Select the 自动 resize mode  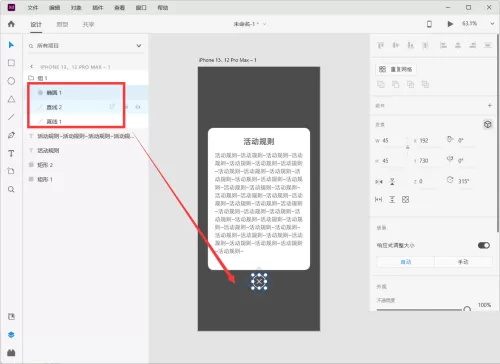pos(406,262)
